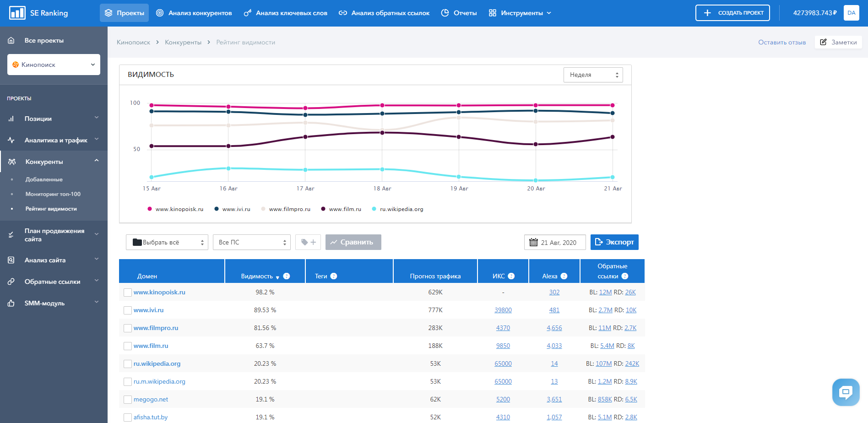Tick the checkbox for www.kinopoisk.ru
The width and height of the screenshot is (868, 423).
click(128, 293)
